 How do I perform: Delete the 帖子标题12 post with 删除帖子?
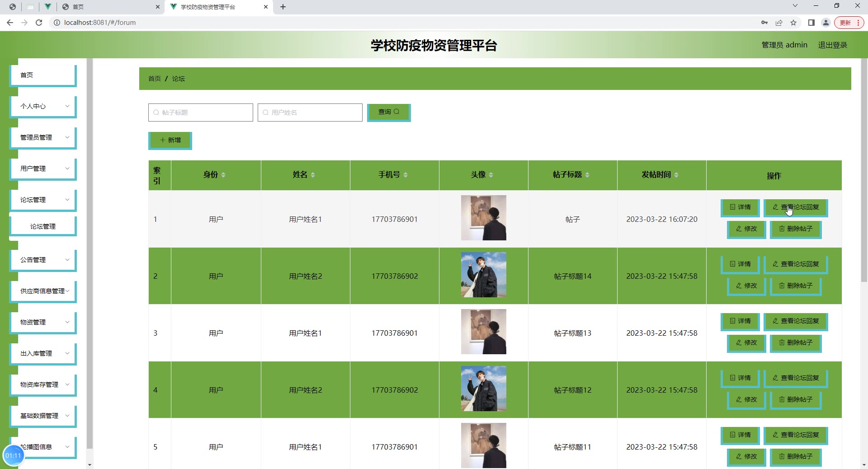(796, 400)
